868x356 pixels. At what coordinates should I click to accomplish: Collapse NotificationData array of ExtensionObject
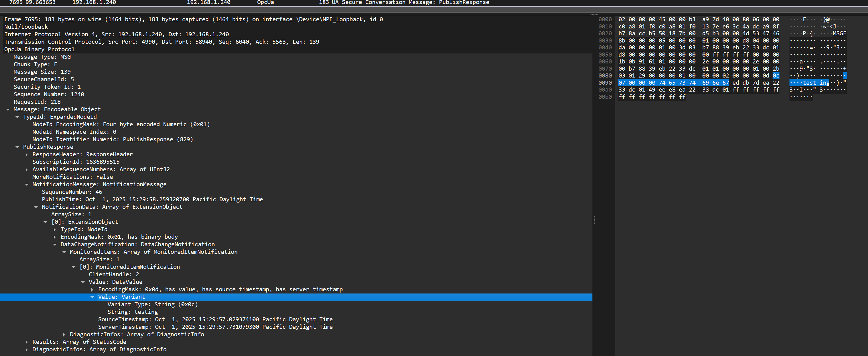pos(36,207)
